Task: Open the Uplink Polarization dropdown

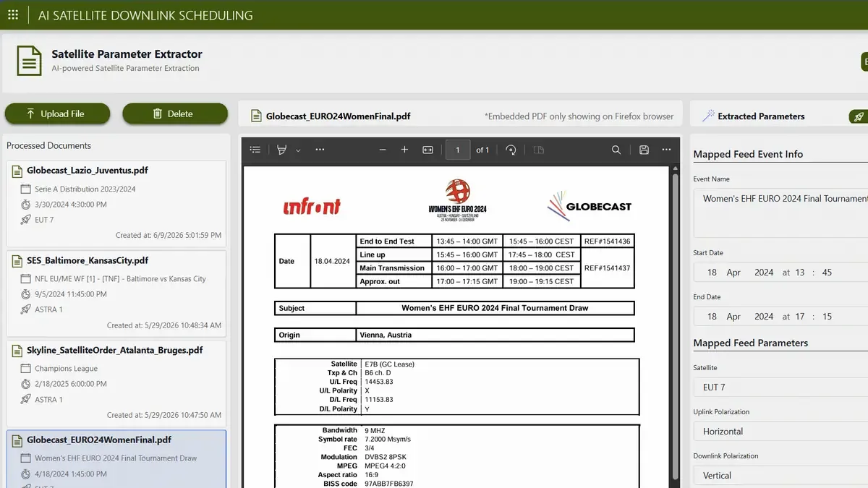Action: click(x=780, y=432)
